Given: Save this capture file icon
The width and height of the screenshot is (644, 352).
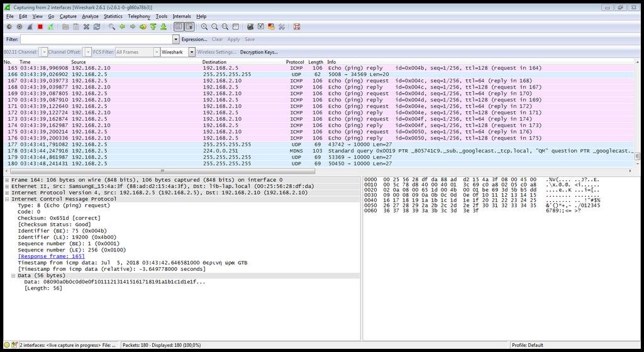Looking at the screenshot, I should (x=76, y=26).
